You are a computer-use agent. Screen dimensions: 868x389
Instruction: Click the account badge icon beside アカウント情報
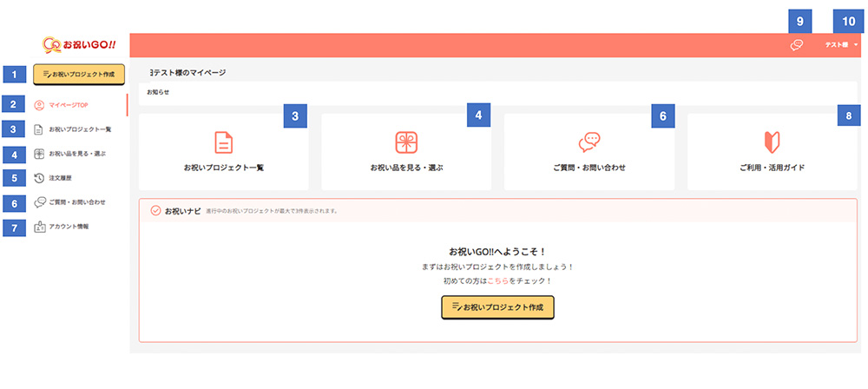click(x=39, y=227)
